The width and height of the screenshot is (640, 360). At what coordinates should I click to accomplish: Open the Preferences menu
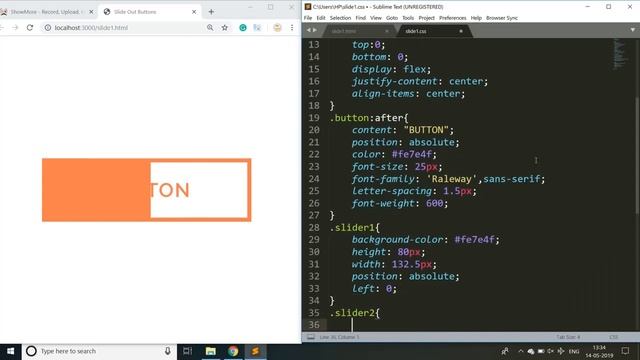tap(452, 18)
